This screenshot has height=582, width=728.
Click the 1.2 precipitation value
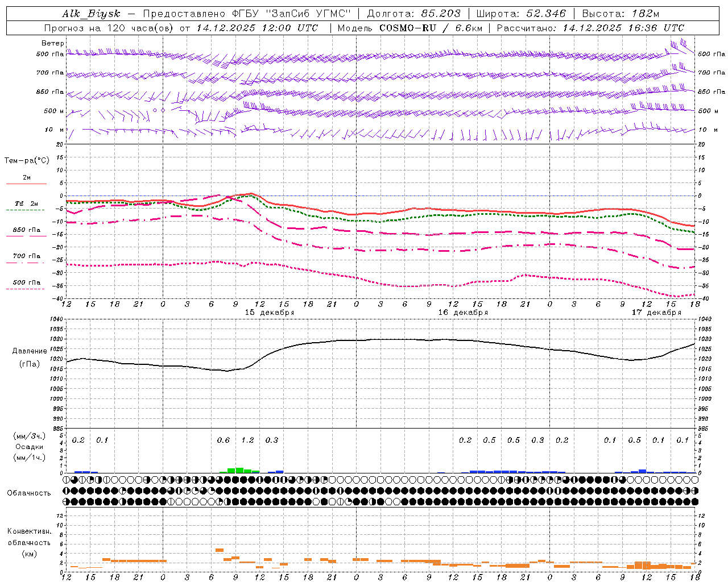click(248, 440)
